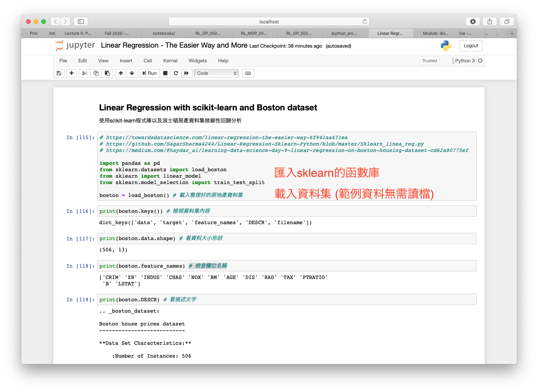This screenshot has width=538, height=392.
Task: Cut selected cells with scissors icon
Action: (x=84, y=73)
